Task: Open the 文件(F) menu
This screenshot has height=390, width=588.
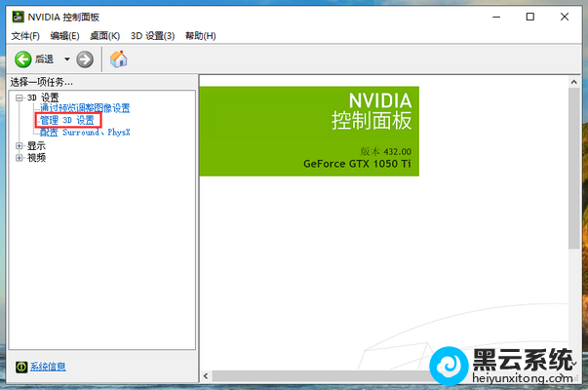Action: (x=25, y=36)
